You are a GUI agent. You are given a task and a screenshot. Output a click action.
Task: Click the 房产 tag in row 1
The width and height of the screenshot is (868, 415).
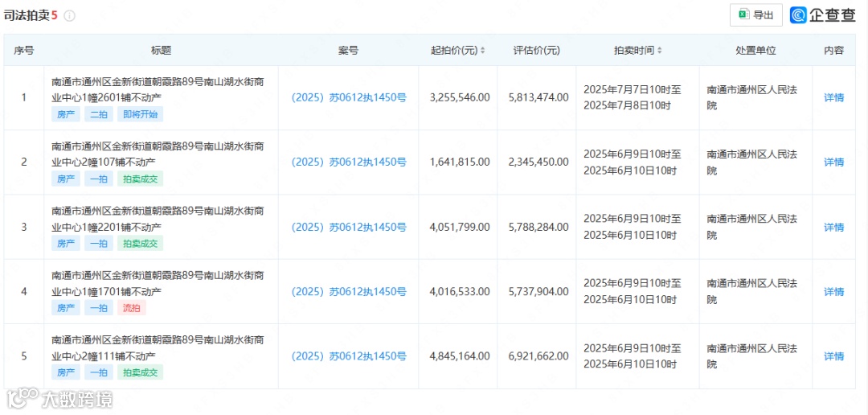coord(66,114)
